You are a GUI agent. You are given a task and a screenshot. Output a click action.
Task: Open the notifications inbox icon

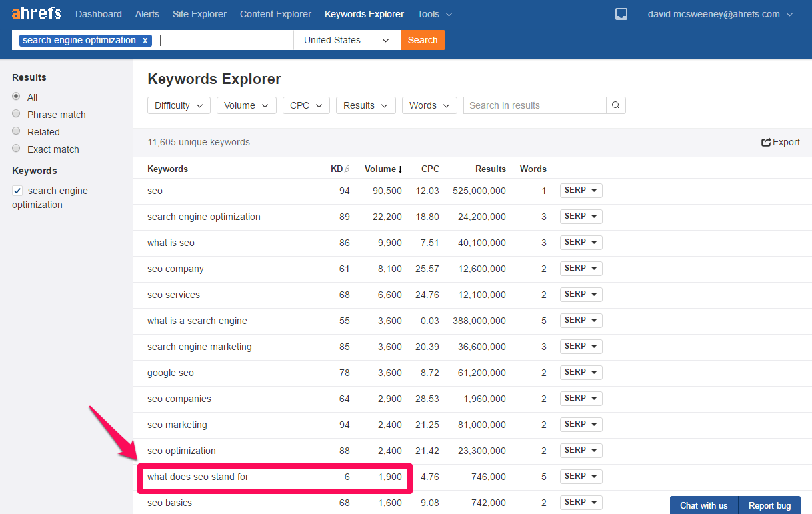(621, 14)
